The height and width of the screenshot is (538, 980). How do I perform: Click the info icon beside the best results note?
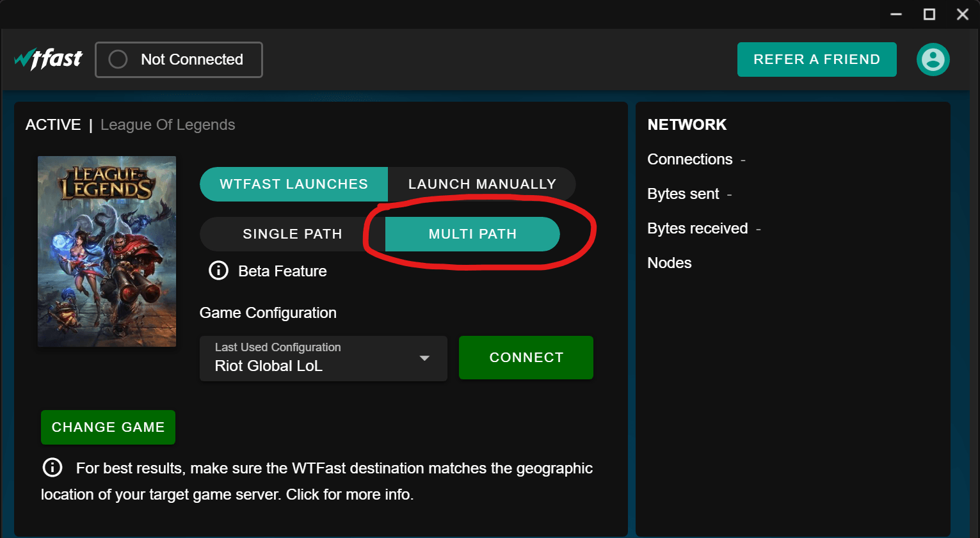tap(52, 467)
